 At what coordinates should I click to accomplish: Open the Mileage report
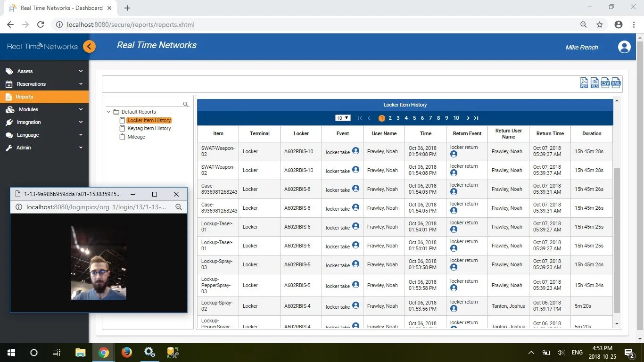[x=136, y=137]
